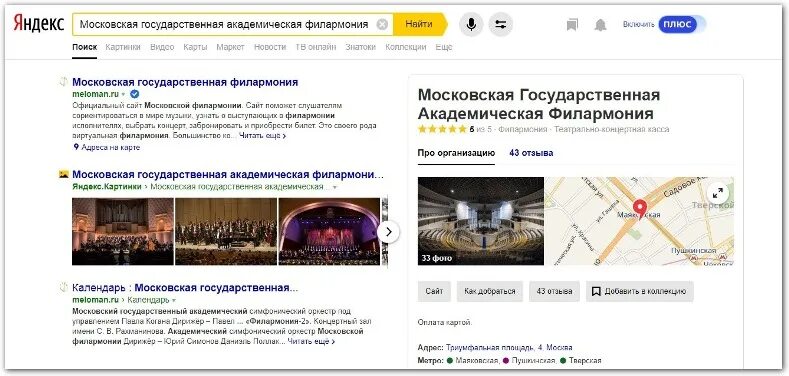789x376 pixels.
Task: Open the Карты tab
Action: (195, 47)
